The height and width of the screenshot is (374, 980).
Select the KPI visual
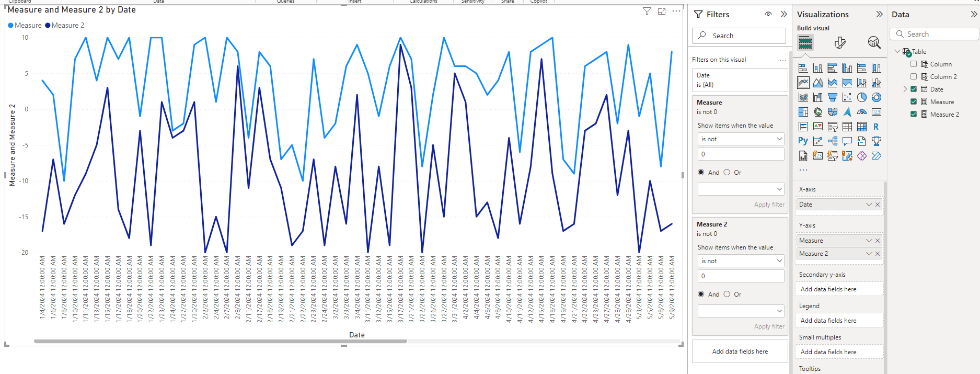click(x=818, y=127)
